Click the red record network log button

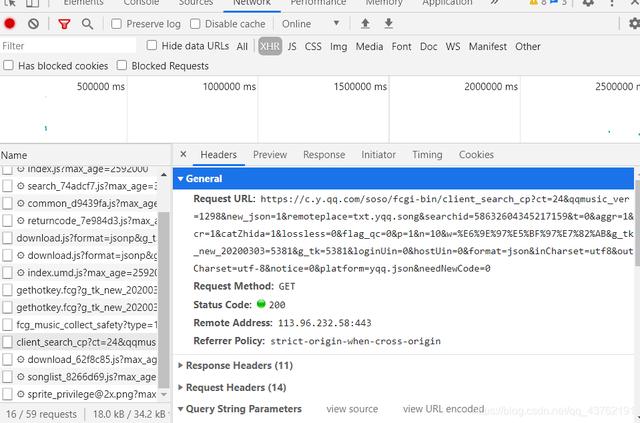click(10, 23)
